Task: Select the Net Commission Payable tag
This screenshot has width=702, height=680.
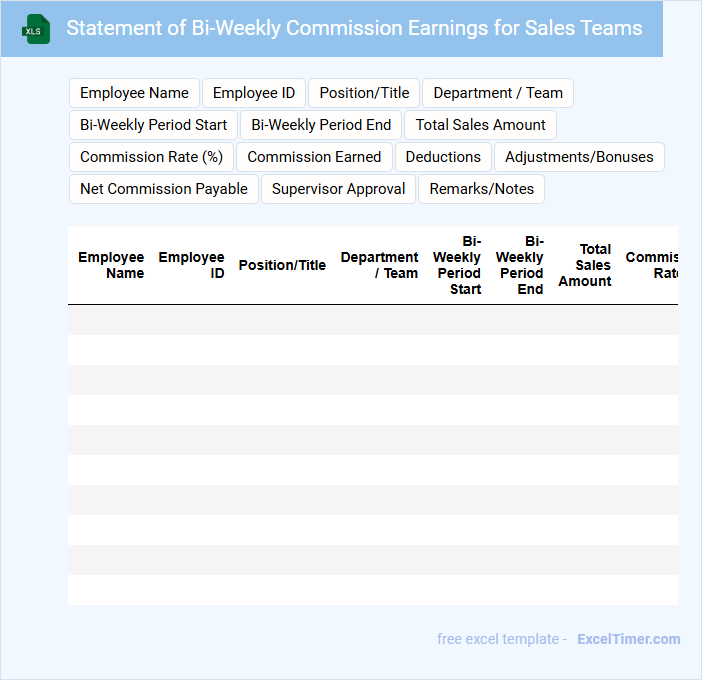Action: pyautogui.click(x=164, y=189)
